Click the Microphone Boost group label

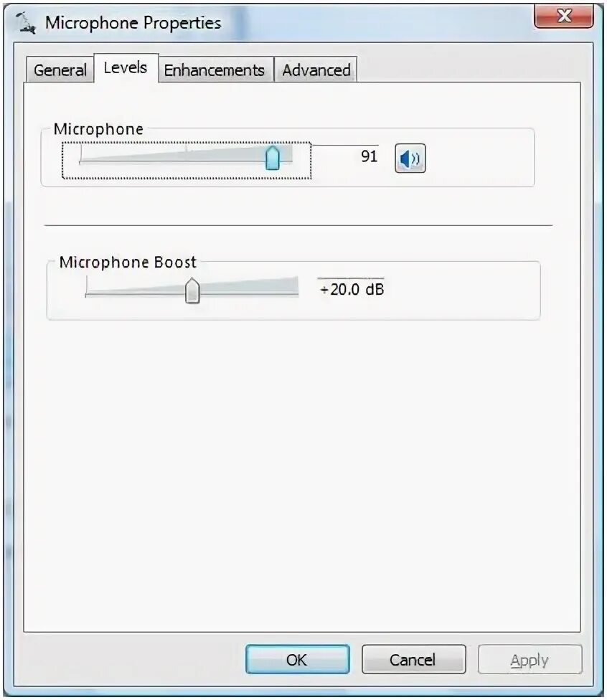coord(128,262)
